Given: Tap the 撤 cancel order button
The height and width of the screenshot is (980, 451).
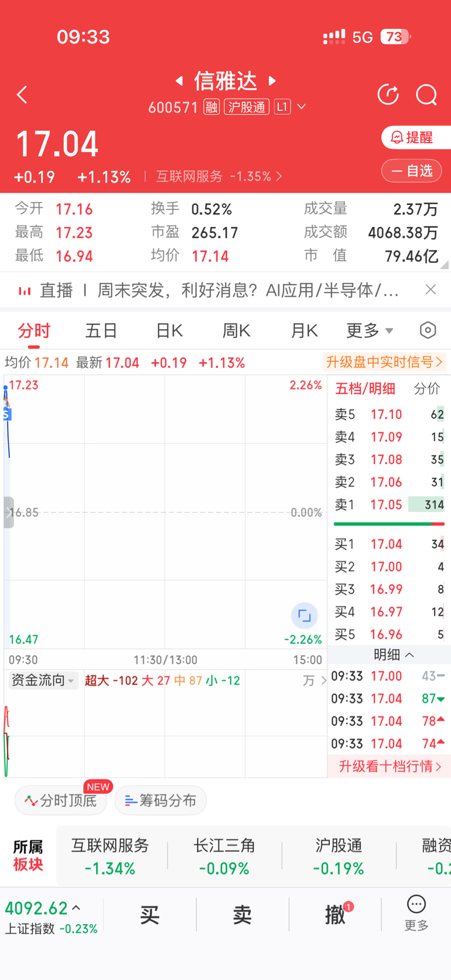Looking at the screenshot, I should [335, 914].
